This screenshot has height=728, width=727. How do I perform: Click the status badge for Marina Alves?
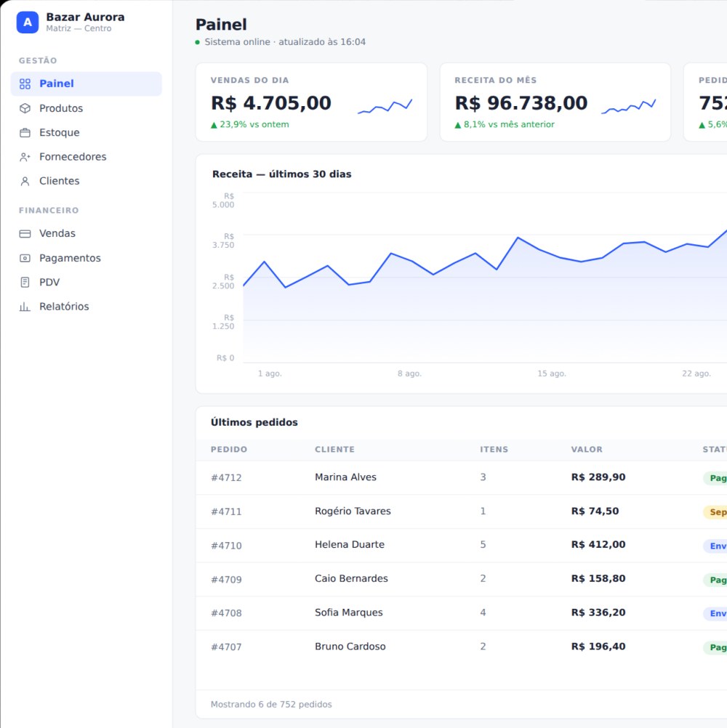715,478
